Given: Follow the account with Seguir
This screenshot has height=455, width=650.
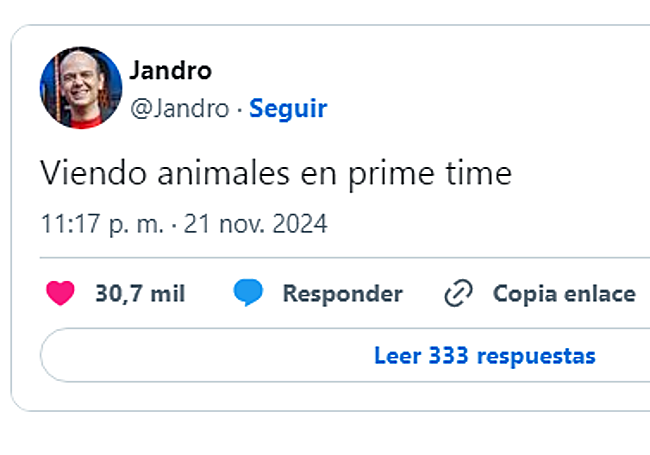Looking at the screenshot, I should pos(288,108).
